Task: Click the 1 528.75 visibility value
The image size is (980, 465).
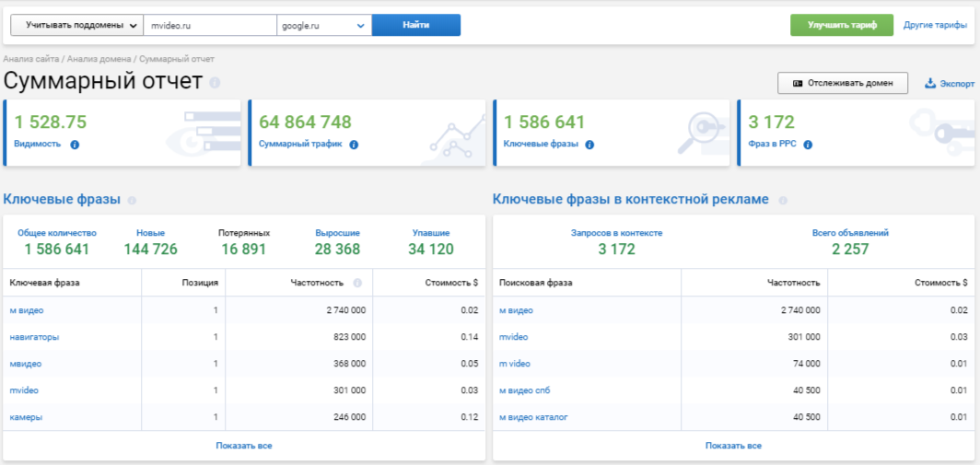Action: pos(50,122)
